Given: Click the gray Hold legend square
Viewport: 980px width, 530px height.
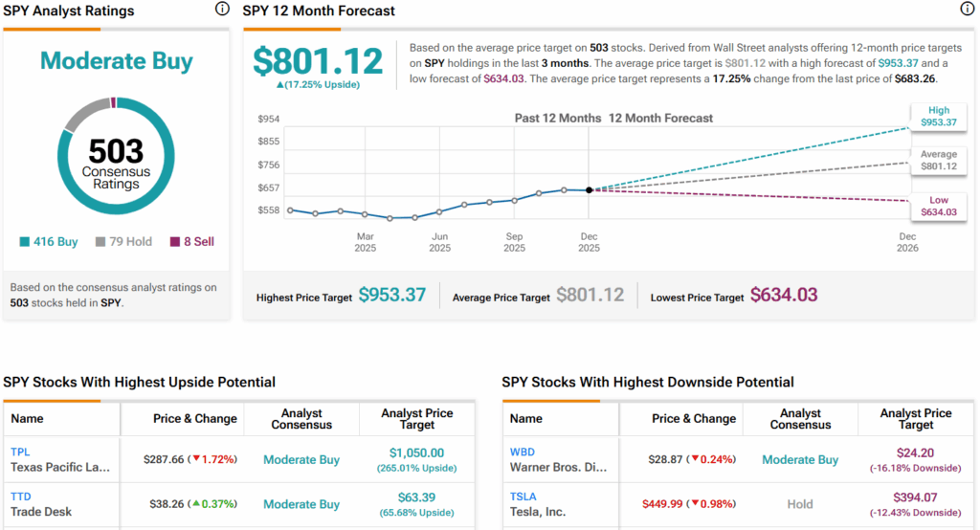Looking at the screenshot, I should pos(100,242).
